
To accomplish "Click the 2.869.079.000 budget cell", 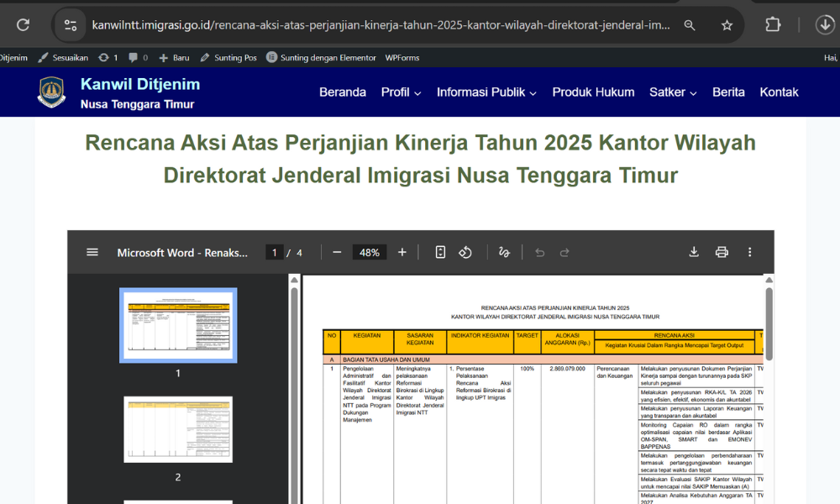I will 567,369.
